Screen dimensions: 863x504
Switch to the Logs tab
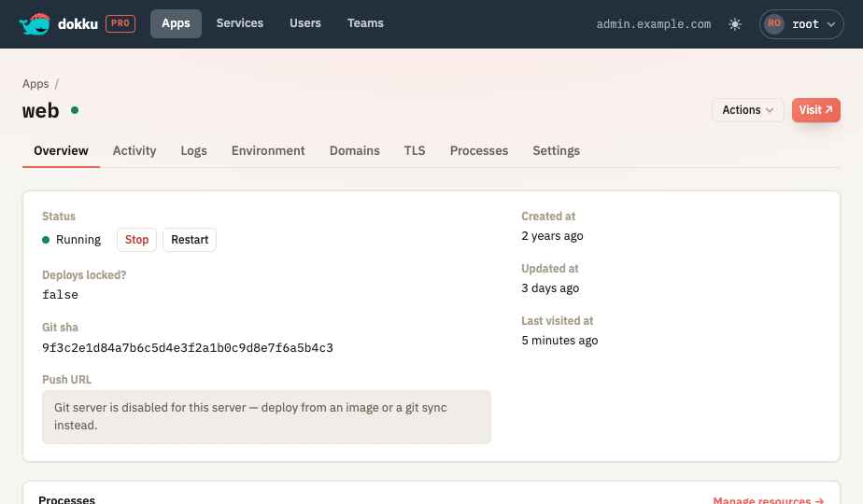(x=193, y=151)
